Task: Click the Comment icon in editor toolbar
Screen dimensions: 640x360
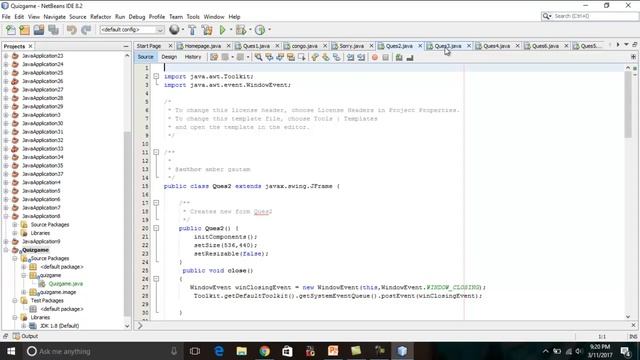Action: click(399, 58)
